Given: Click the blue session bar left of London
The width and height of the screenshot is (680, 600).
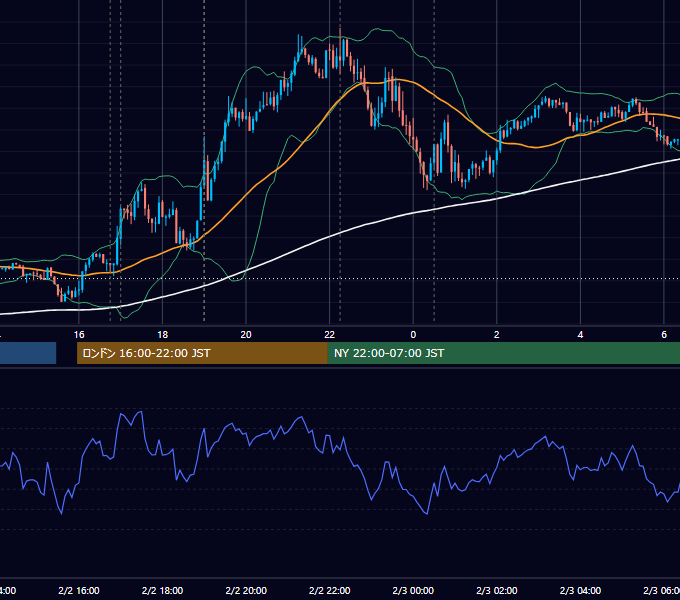Looking at the screenshot, I should [x=28, y=353].
